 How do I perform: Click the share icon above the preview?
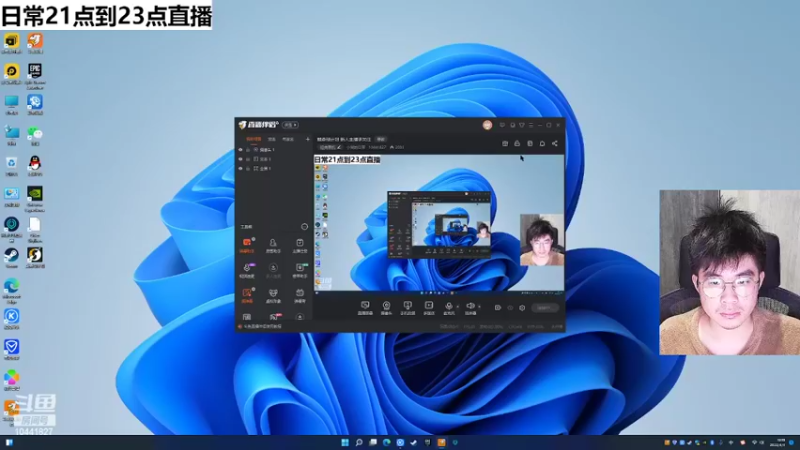click(x=555, y=143)
